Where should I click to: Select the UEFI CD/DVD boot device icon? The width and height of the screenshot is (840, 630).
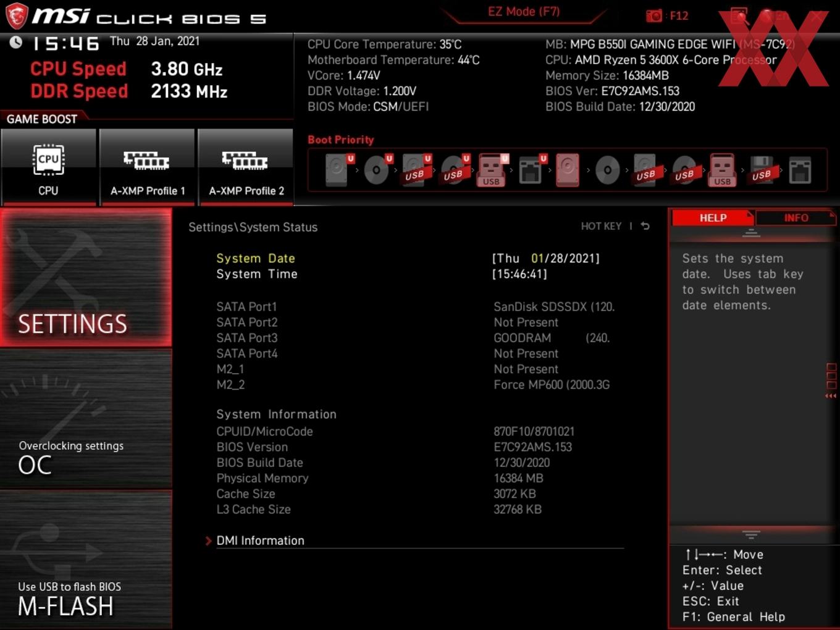click(377, 170)
